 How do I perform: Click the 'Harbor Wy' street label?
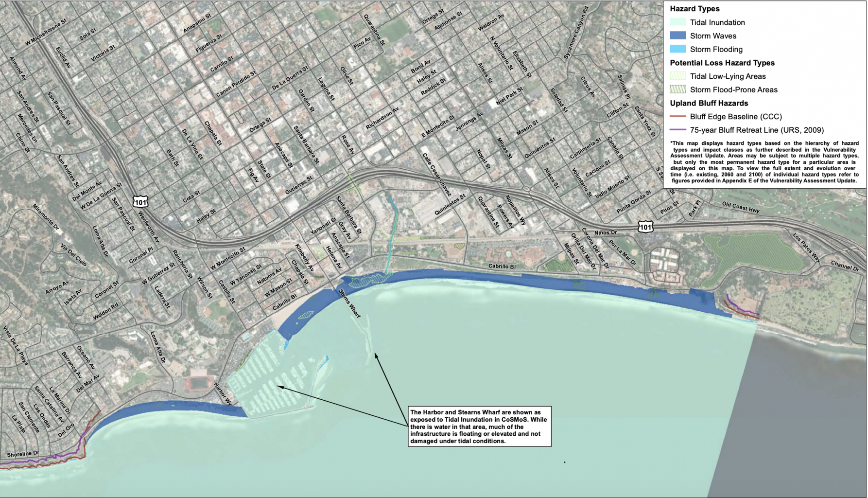click(223, 394)
